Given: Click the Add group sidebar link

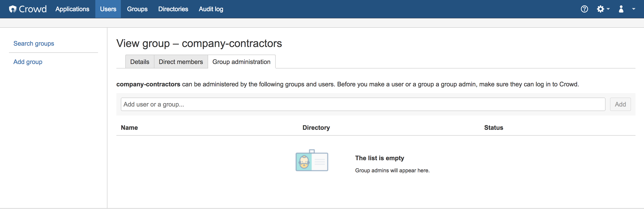Looking at the screenshot, I should (x=28, y=62).
